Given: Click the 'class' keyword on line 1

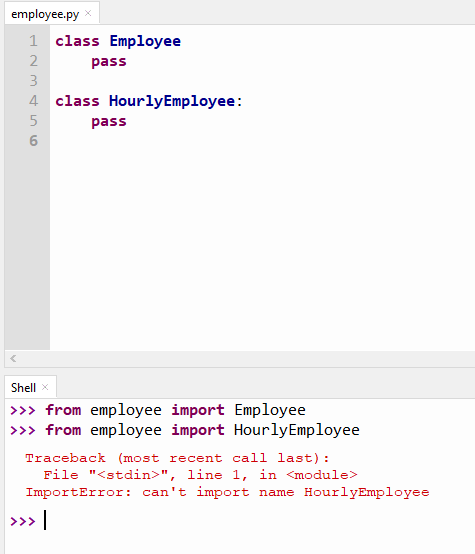Looking at the screenshot, I should (x=77, y=41).
